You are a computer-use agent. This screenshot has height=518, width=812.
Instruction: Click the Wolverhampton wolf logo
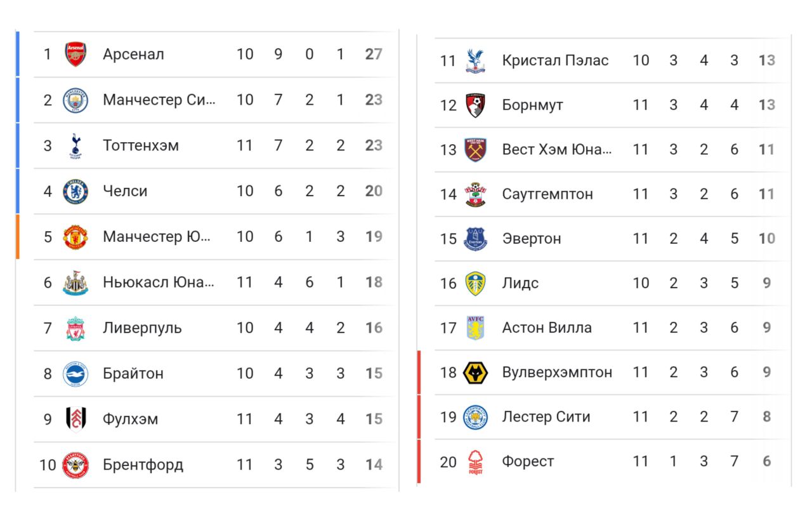475,373
